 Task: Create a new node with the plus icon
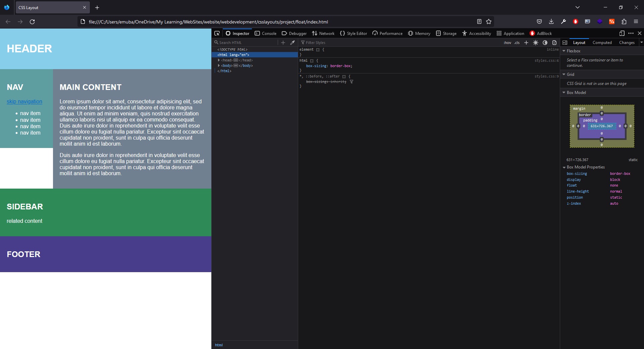click(283, 43)
